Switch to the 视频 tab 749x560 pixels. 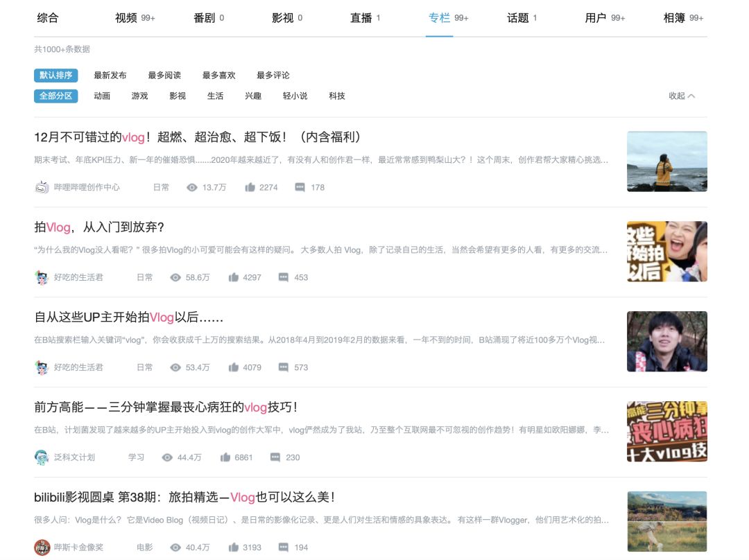click(x=135, y=18)
